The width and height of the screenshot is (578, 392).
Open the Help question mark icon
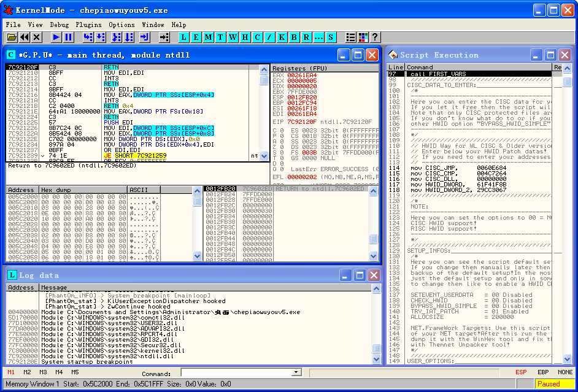[375, 37]
